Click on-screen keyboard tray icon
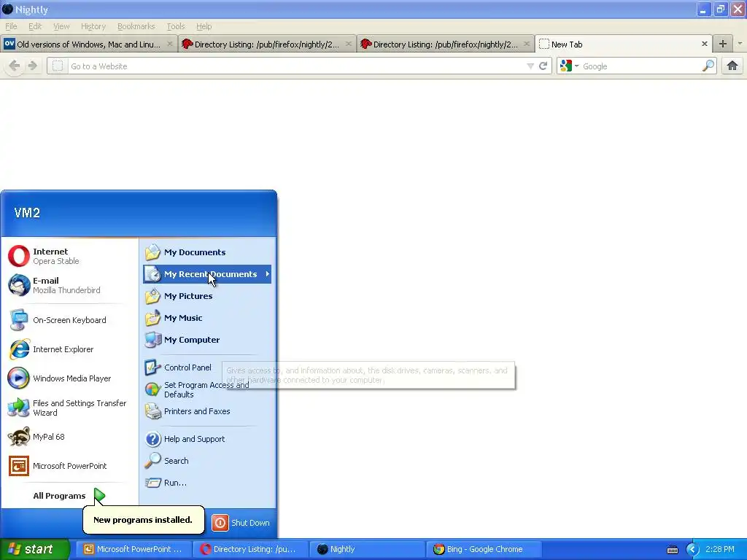This screenshot has height=560, width=747. 672,550
